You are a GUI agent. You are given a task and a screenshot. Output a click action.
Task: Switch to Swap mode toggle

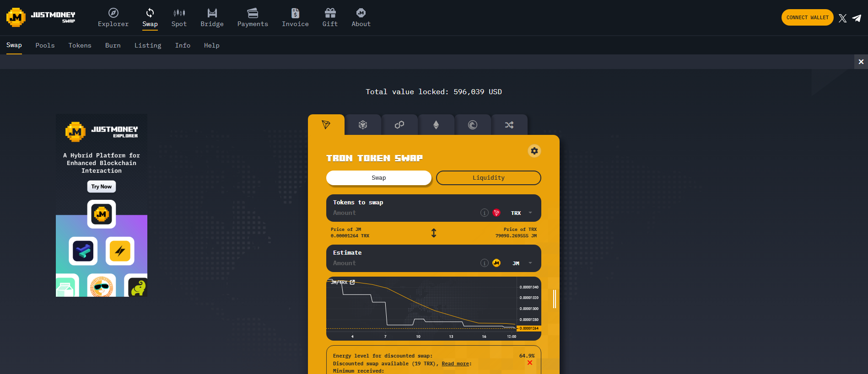pos(379,178)
